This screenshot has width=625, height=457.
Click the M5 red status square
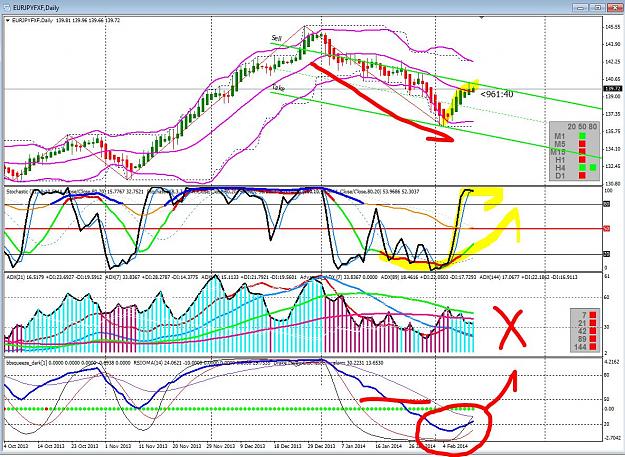582,144
